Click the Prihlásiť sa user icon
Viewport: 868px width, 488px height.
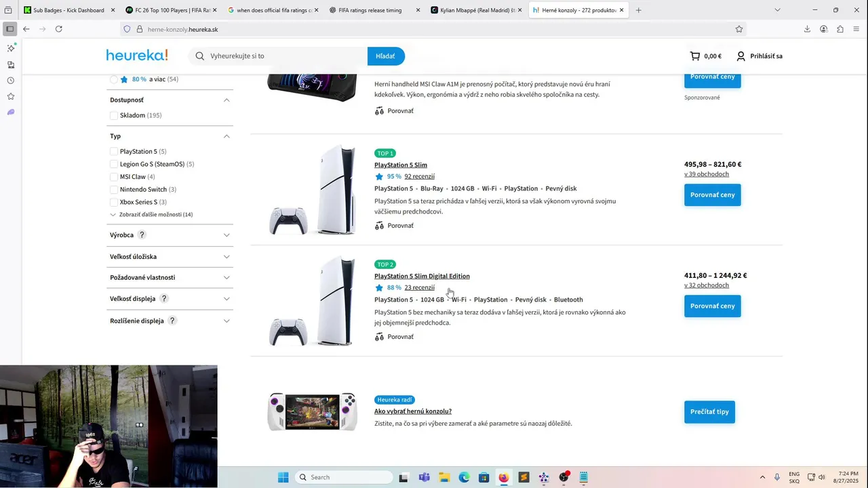pos(741,56)
